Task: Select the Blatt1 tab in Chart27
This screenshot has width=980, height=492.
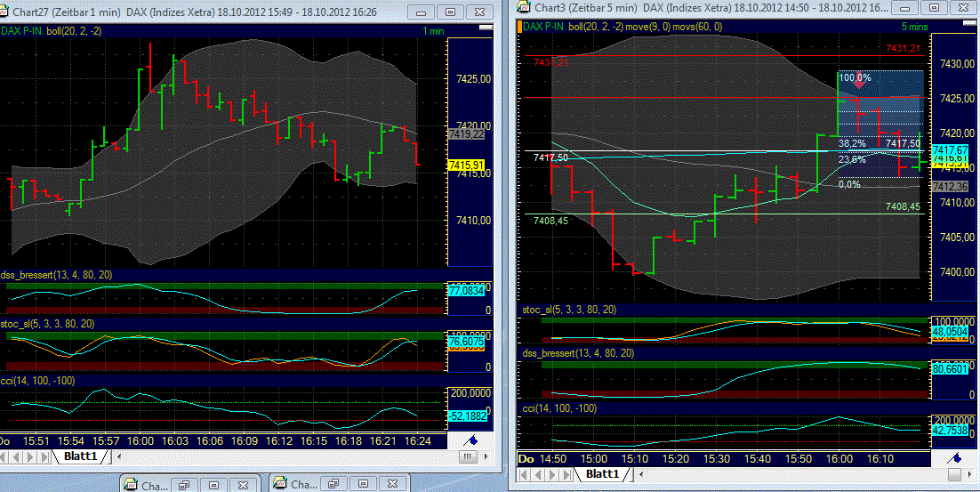Action: 81,456
